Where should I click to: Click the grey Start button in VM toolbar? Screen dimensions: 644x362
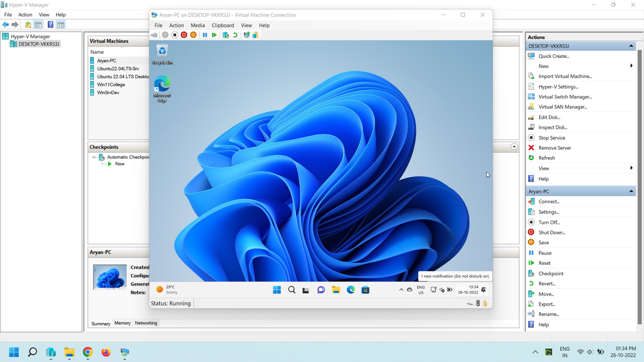[165, 35]
